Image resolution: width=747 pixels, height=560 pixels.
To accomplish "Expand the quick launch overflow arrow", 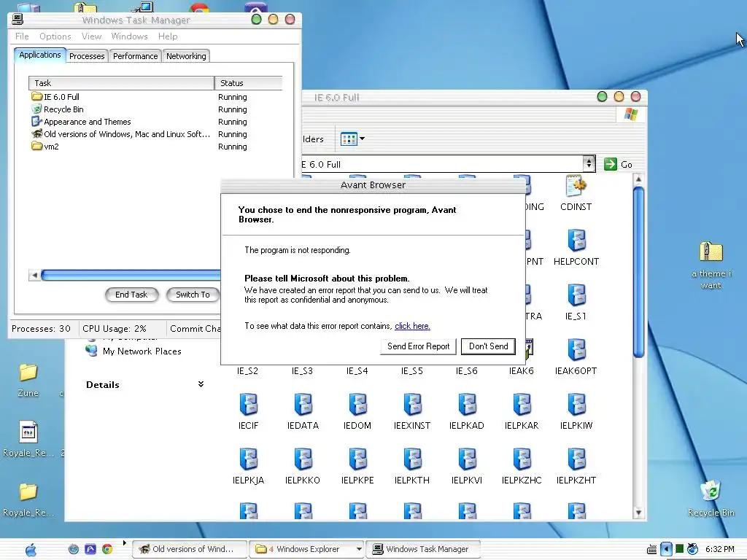I will (124, 542).
